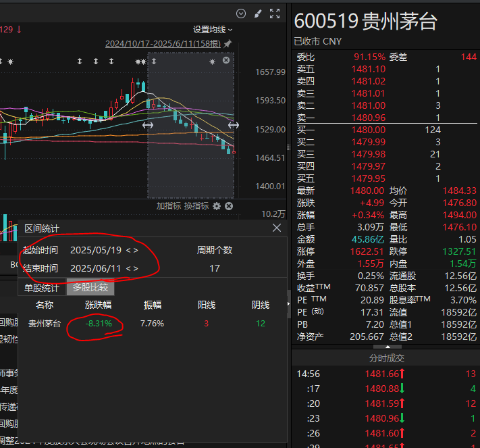
Task: Click the 7.76% amplitude value
Action: point(152,324)
